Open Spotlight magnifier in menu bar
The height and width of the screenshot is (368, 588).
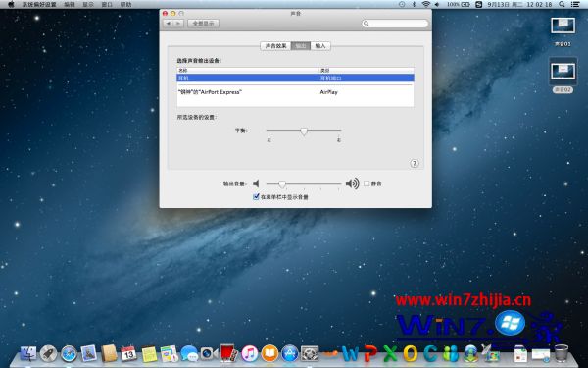tap(562, 4)
